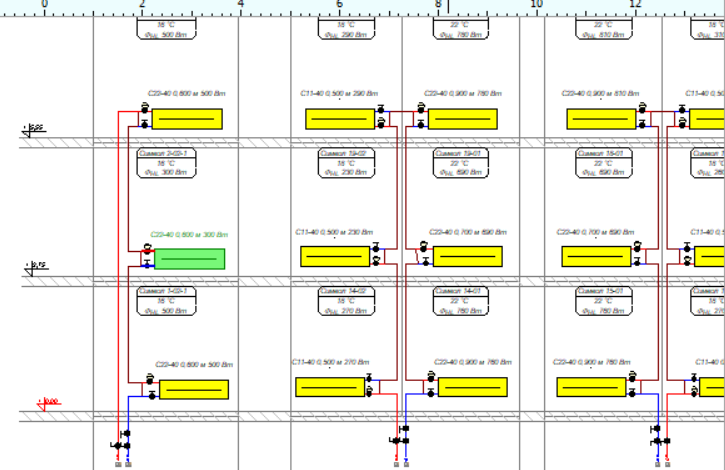Select the yellow 810 Вт radiator
The height and width of the screenshot is (470, 725).
click(603, 119)
